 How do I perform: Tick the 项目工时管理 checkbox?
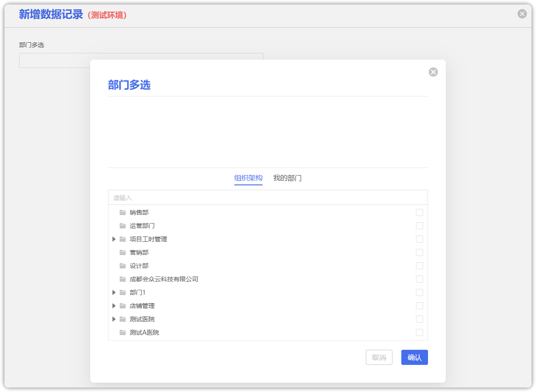tap(420, 239)
